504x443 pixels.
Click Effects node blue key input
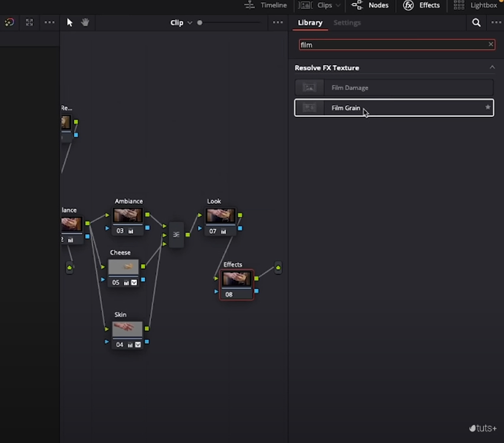[x=216, y=292]
